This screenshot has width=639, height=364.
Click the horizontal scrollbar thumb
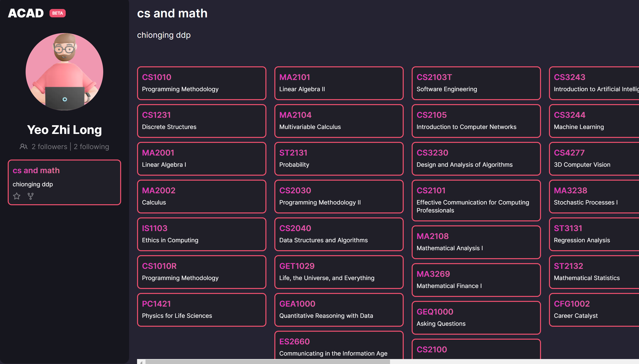coord(268,362)
